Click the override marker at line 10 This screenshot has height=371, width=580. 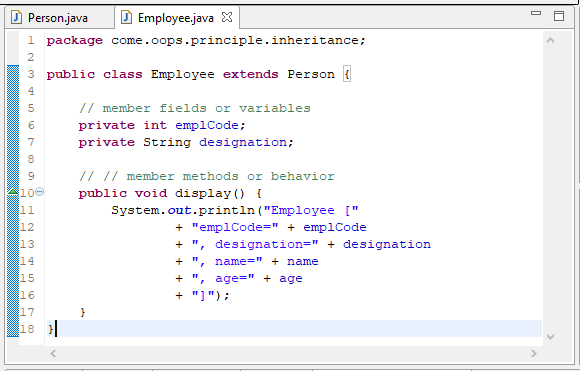pos(13,192)
